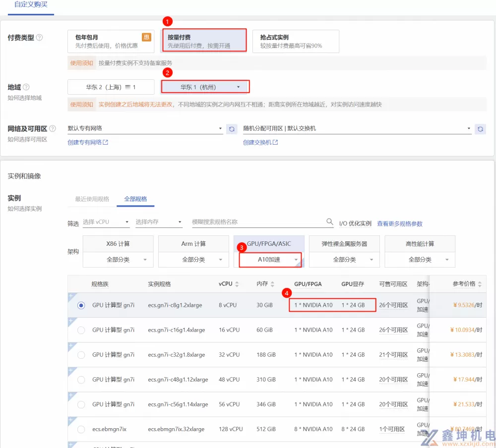This screenshot has width=496, height=448.
Task: Open 弹性裸金属服务器 全部分类 dropdown
Action: (345, 260)
